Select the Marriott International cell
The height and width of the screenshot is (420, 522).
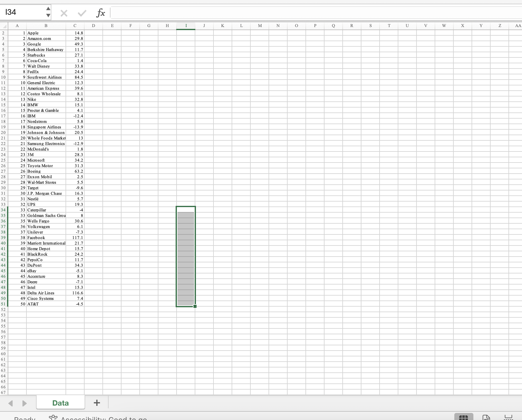46,243
